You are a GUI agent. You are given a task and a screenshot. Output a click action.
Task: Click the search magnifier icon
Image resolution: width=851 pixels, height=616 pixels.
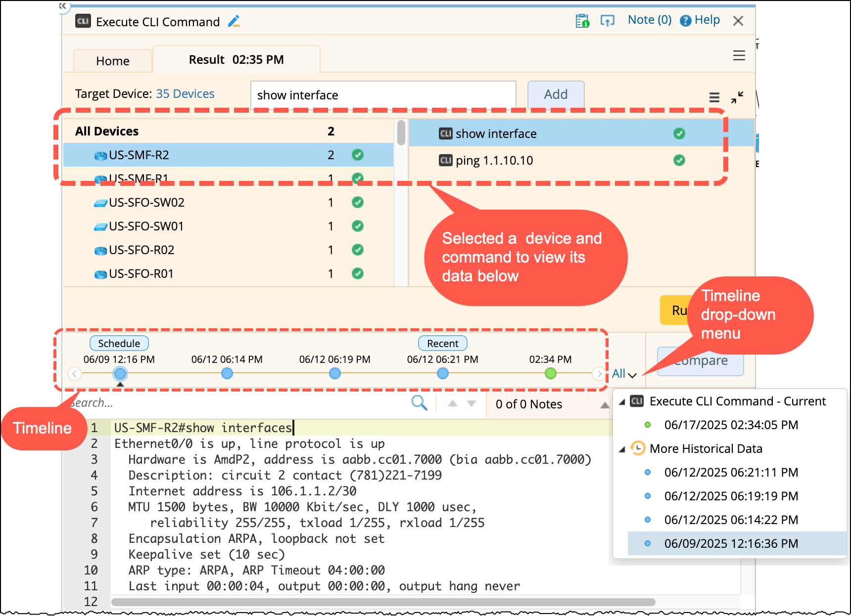(419, 403)
